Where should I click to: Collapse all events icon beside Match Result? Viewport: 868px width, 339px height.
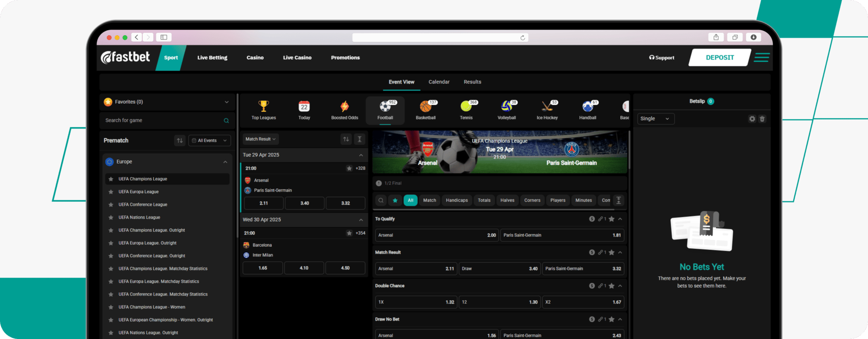359,139
